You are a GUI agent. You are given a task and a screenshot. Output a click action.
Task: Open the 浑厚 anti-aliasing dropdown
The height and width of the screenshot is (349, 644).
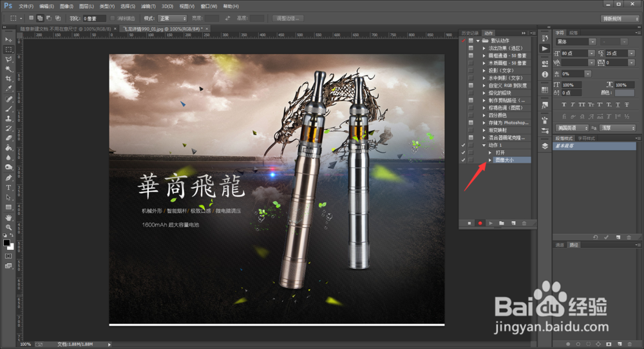coord(618,128)
